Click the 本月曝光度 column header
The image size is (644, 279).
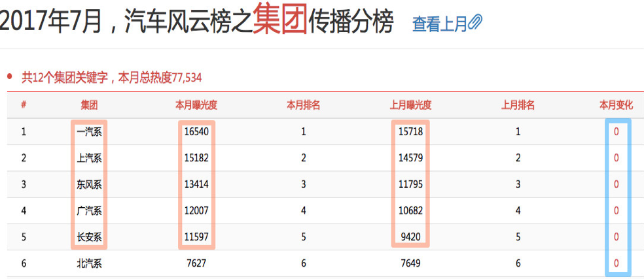pyautogui.click(x=196, y=105)
